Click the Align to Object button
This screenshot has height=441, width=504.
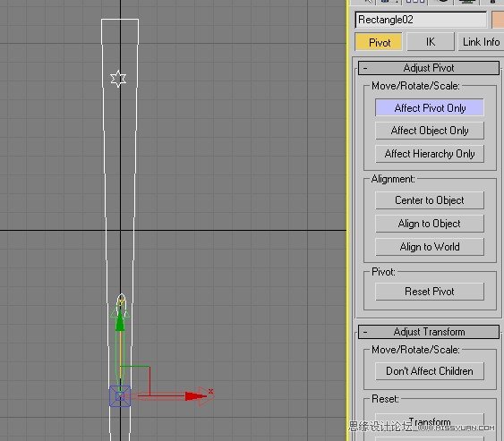pyautogui.click(x=430, y=224)
